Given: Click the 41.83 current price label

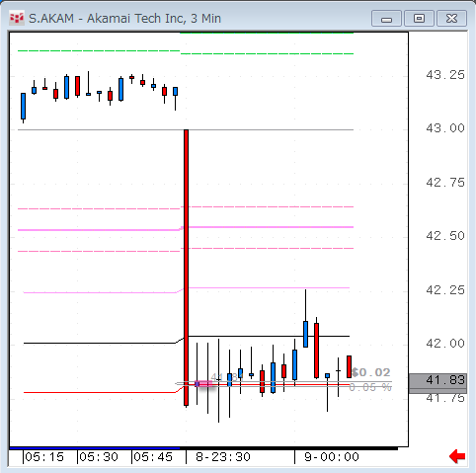Looking at the screenshot, I should (437, 380).
